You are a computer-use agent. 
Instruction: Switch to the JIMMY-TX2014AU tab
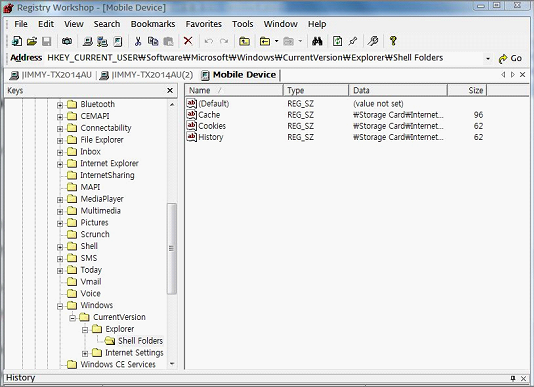pyautogui.click(x=51, y=75)
